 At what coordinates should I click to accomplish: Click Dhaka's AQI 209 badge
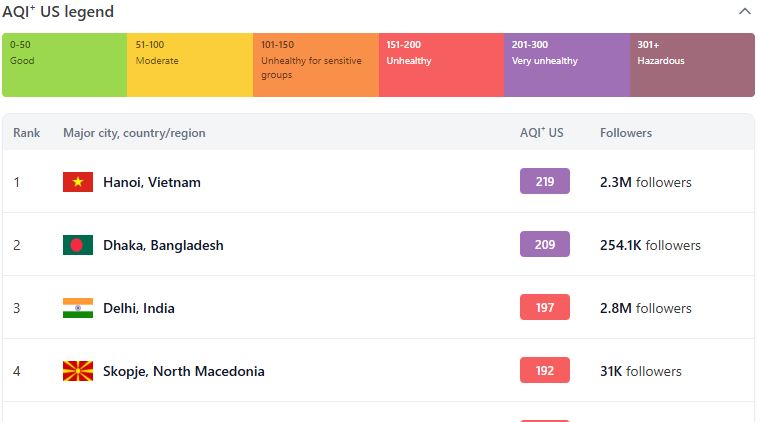click(545, 244)
